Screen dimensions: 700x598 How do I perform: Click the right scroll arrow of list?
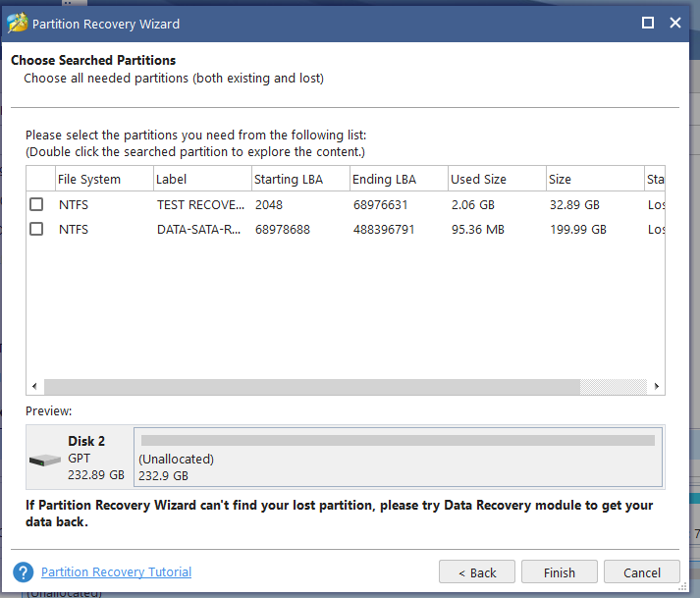[x=656, y=386]
